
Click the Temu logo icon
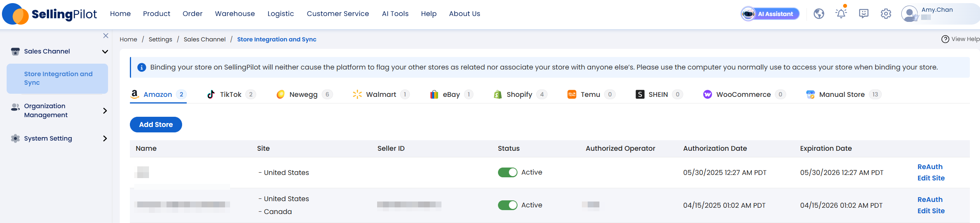572,95
